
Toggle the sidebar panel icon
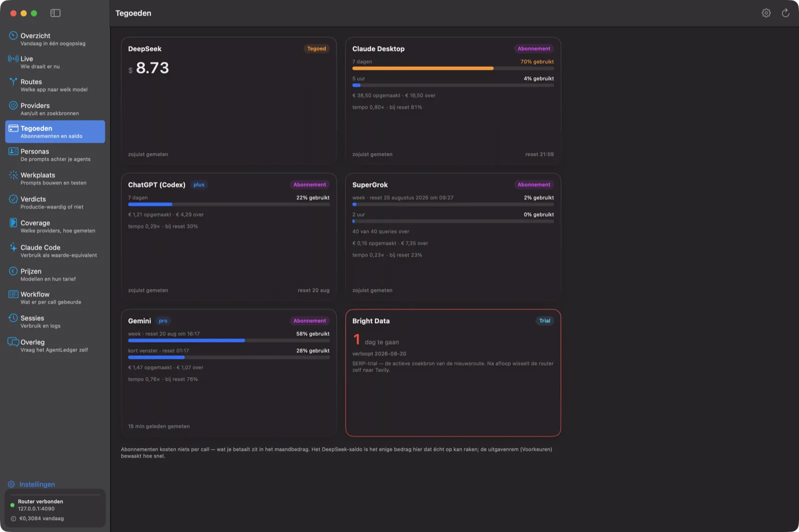[55, 13]
